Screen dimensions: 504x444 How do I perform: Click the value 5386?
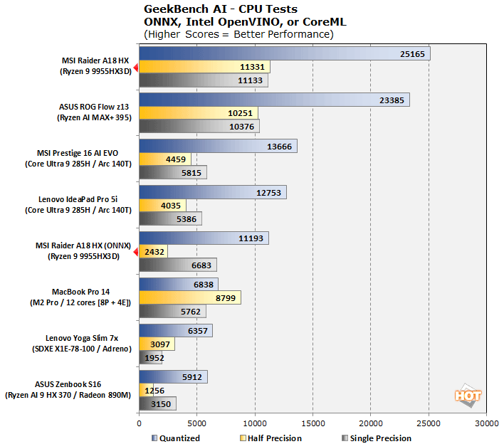click(187, 219)
